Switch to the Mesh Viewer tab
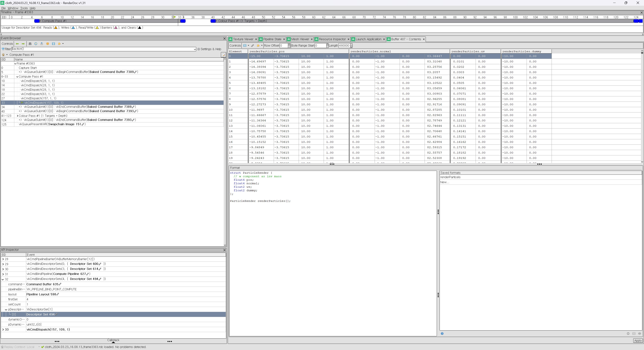 coord(300,39)
